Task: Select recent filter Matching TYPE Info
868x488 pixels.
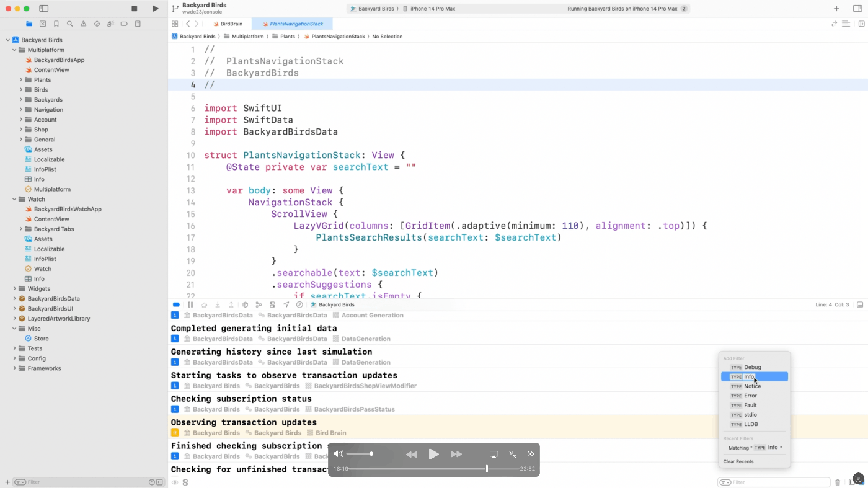Action: pos(755,448)
